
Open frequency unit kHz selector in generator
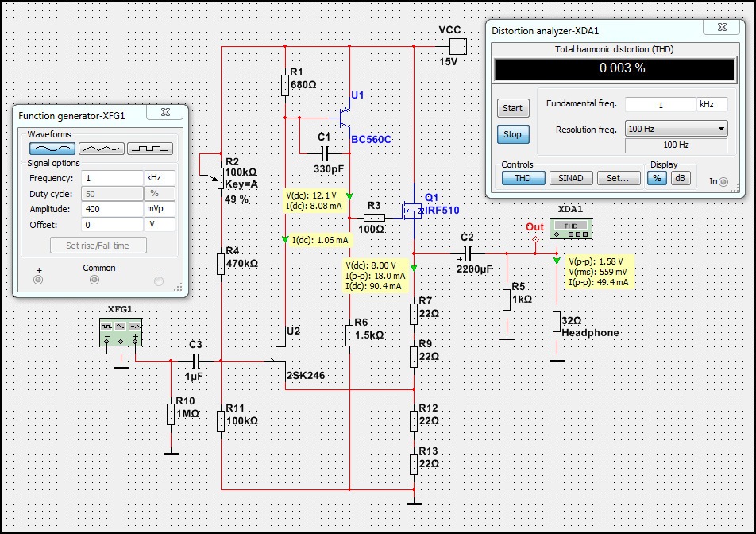coord(160,178)
